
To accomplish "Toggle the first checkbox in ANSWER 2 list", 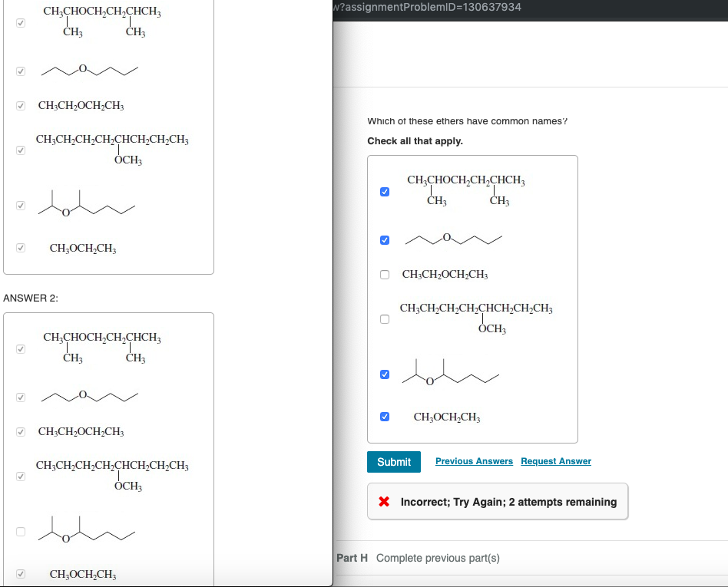I will [x=20, y=348].
